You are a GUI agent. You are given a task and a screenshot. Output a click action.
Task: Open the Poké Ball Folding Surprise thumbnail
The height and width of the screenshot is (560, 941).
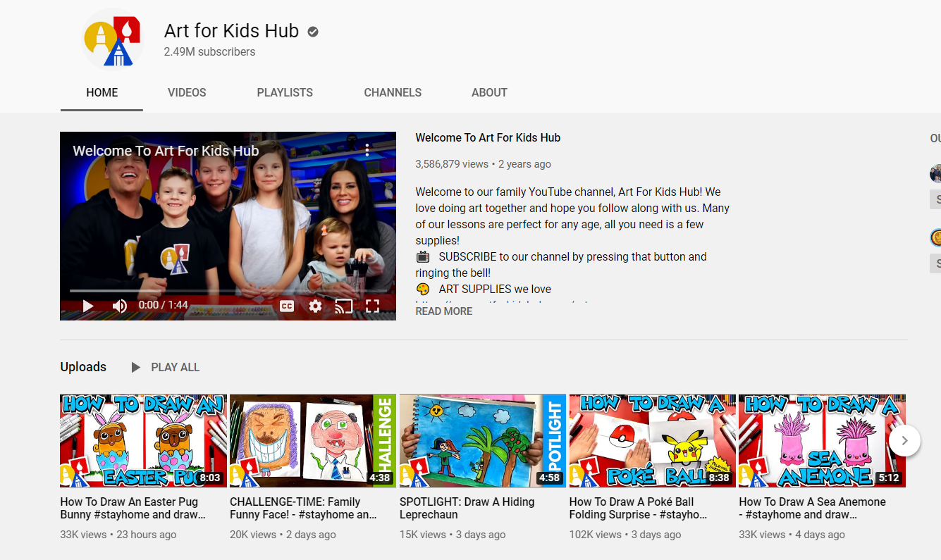pyautogui.click(x=653, y=441)
